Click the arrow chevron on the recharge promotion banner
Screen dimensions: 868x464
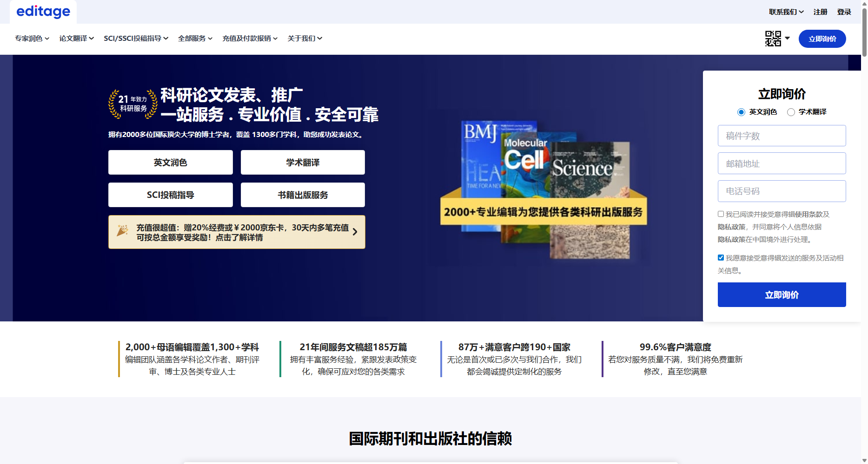tap(355, 232)
